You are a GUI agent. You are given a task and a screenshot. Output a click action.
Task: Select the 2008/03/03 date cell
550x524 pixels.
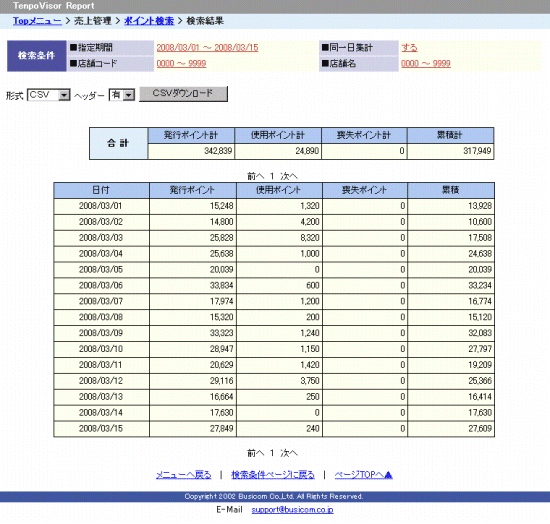[101, 238]
